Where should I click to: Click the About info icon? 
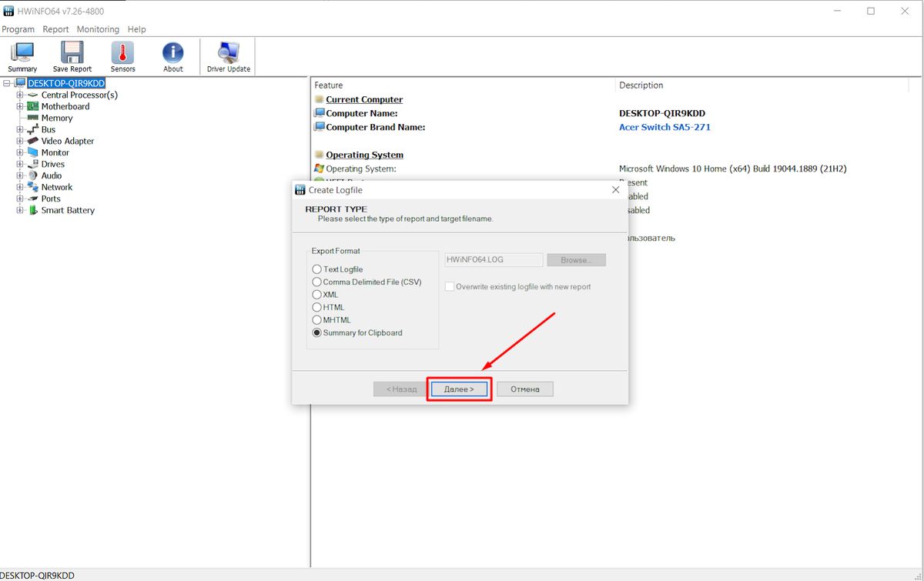[x=173, y=53]
